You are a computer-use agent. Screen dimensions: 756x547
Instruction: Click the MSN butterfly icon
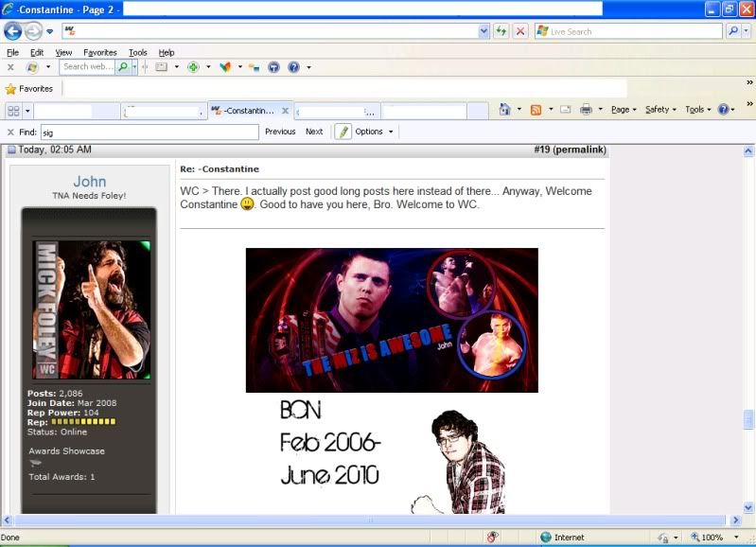pyautogui.click(x=225, y=67)
